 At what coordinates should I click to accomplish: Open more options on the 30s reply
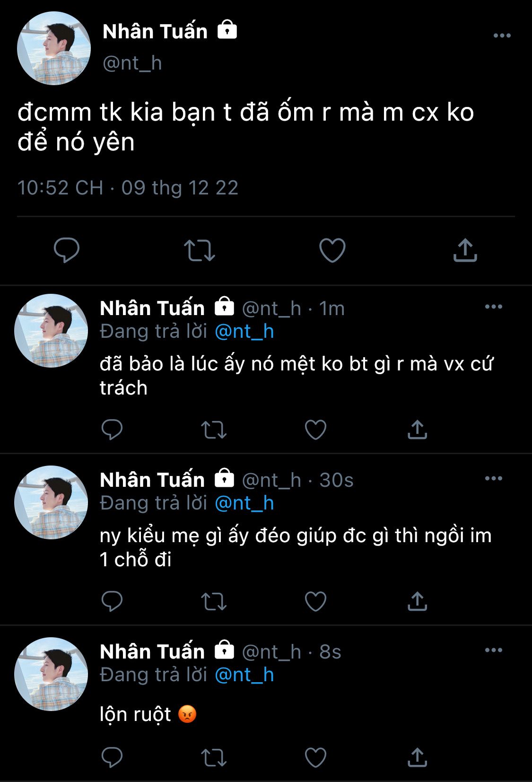[493, 479]
